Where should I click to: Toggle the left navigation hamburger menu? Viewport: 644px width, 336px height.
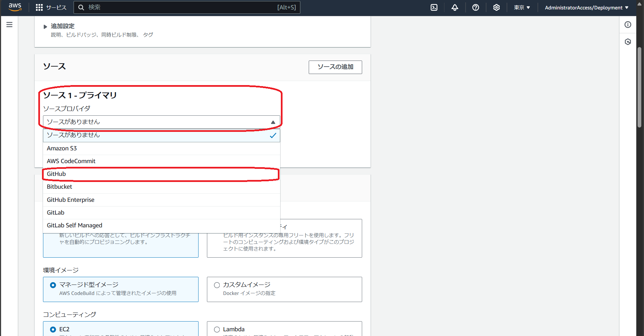[x=9, y=25]
